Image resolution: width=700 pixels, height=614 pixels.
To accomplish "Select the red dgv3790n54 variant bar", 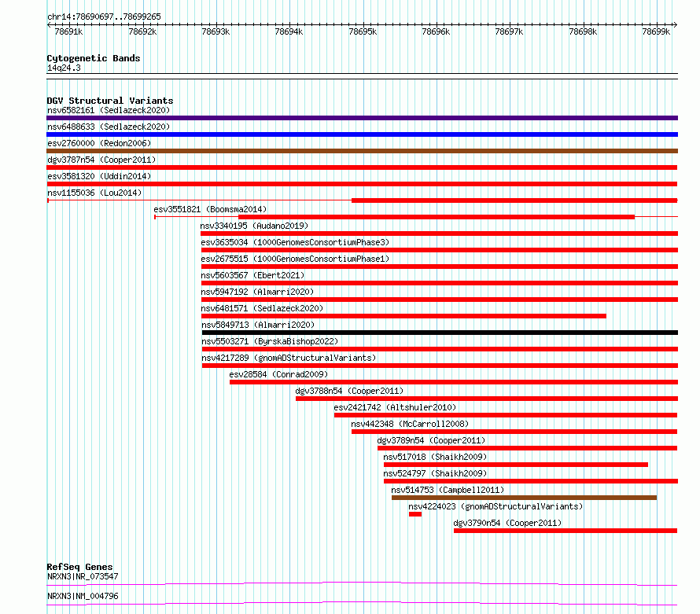I will pyautogui.click(x=566, y=531).
